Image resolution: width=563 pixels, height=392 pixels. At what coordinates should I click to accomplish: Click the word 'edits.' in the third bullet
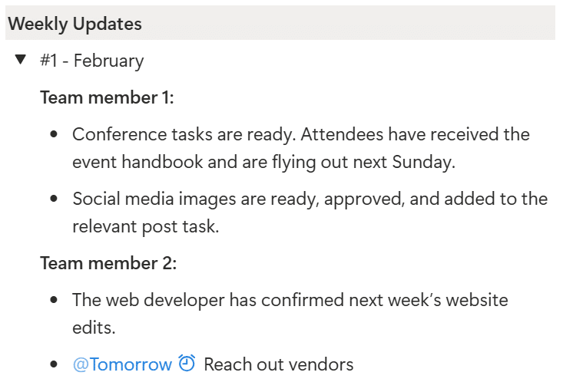pyautogui.click(x=94, y=328)
